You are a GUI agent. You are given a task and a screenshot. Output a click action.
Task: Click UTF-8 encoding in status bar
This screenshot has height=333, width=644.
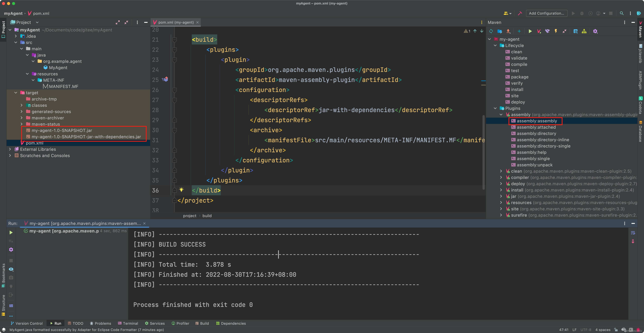click(x=586, y=330)
